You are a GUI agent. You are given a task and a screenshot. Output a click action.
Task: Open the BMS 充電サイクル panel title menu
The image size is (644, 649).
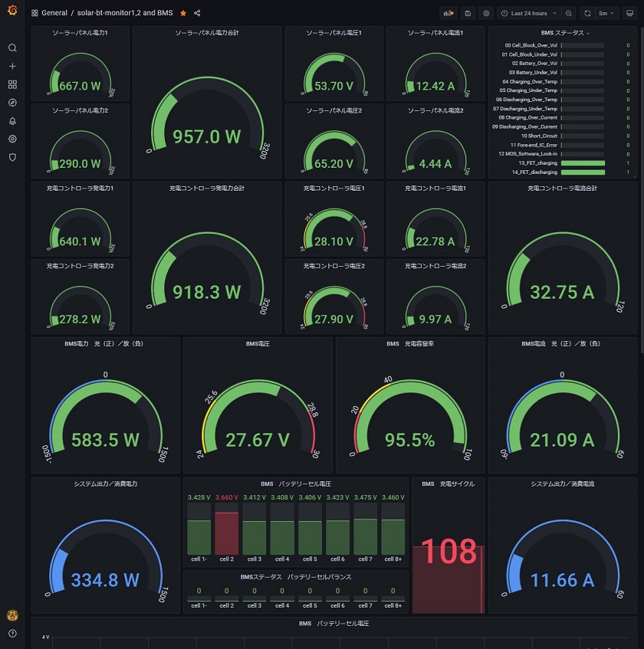coord(448,483)
